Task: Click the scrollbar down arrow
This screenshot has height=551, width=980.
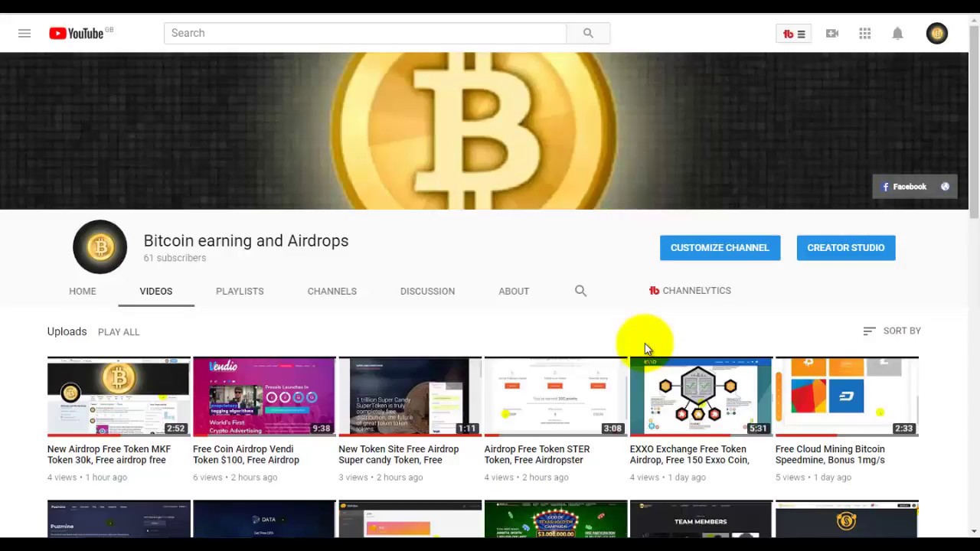Action: coord(974,531)
